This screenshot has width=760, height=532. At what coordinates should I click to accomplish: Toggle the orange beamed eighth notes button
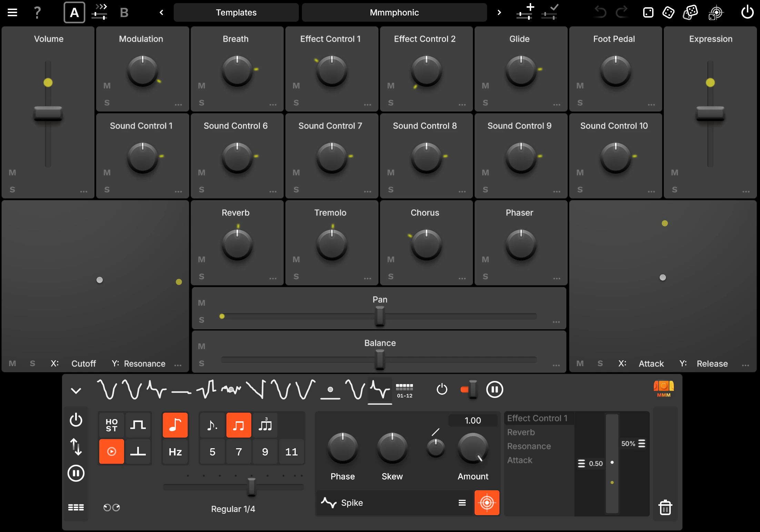(239, 425)
